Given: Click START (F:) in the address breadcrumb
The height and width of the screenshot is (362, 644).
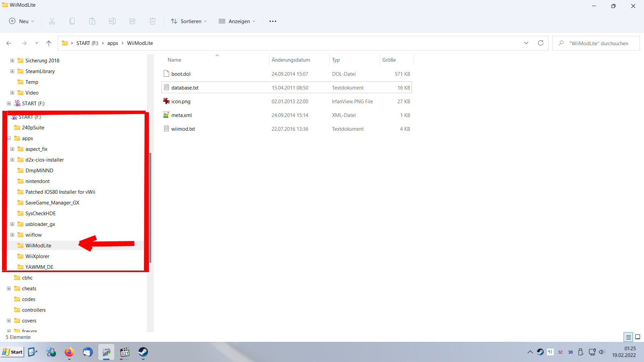Looking at the screenshot, I should [87, 43].
